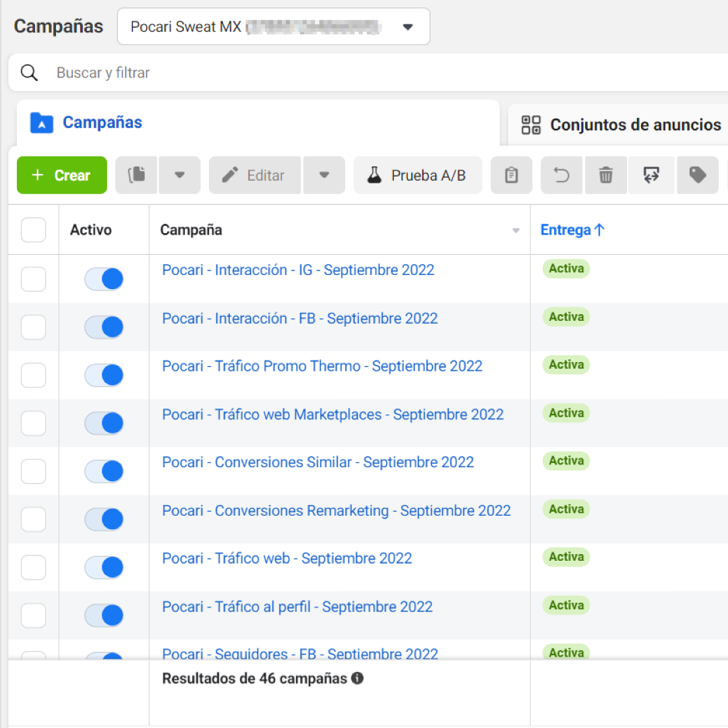This screenshot has width=728, height=728.
Task: Click the info icon beside Resultados de 46 campañas
Action: [357, 678]
